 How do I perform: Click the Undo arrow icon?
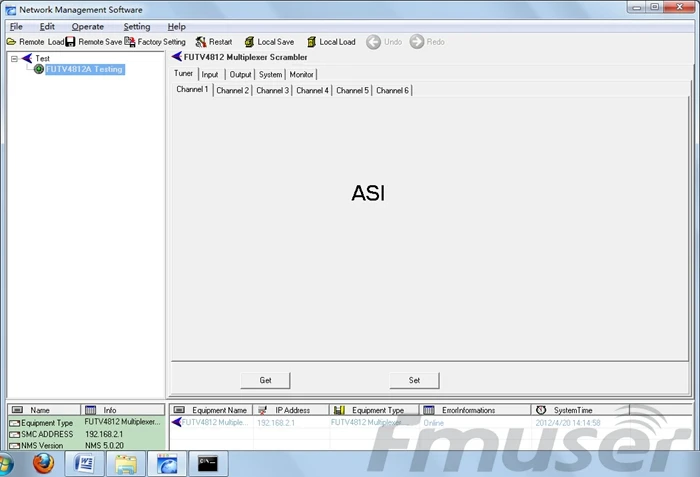(373, 42)
